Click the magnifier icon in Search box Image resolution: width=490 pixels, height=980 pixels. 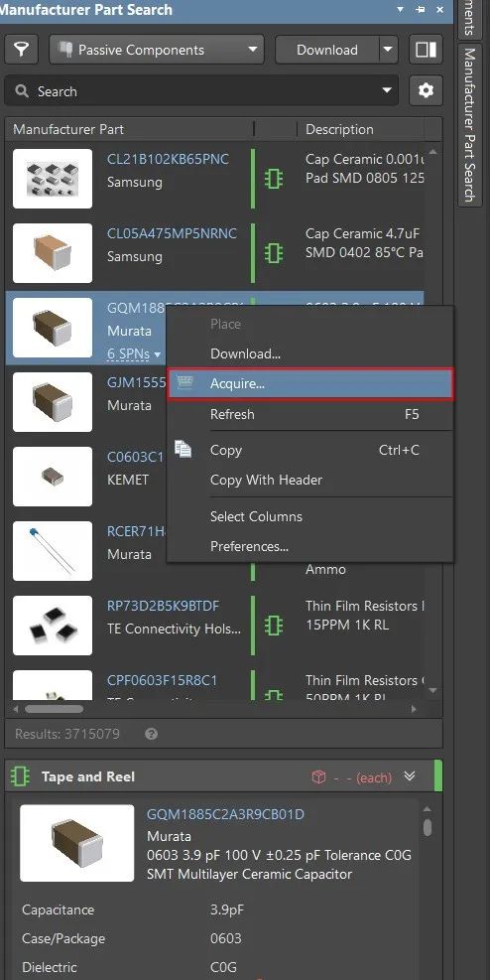pyautogui.click(x=22, y=91)
